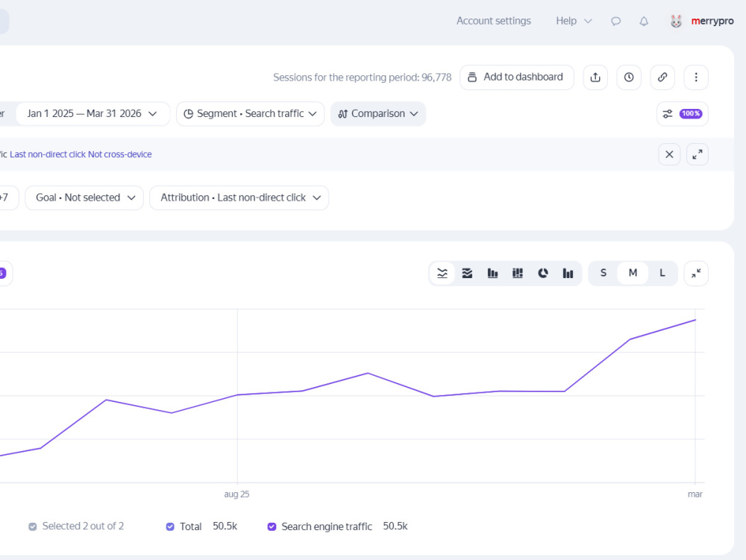Click the Total 50.5k value
The width and height of the screenshot is (746, 560).
coord(225,526)
